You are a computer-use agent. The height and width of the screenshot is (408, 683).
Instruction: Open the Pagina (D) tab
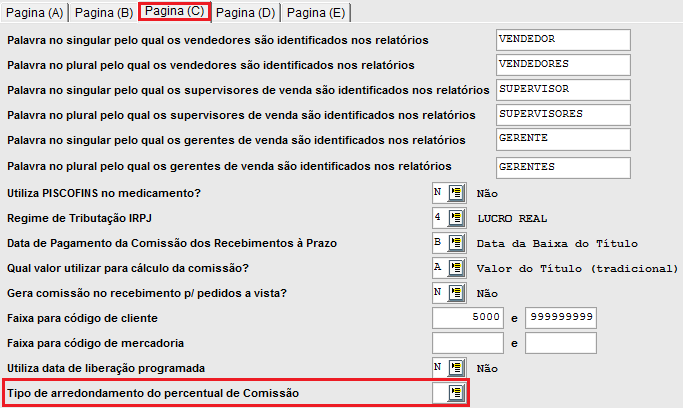pyautogui.click(x=246, y=13)
